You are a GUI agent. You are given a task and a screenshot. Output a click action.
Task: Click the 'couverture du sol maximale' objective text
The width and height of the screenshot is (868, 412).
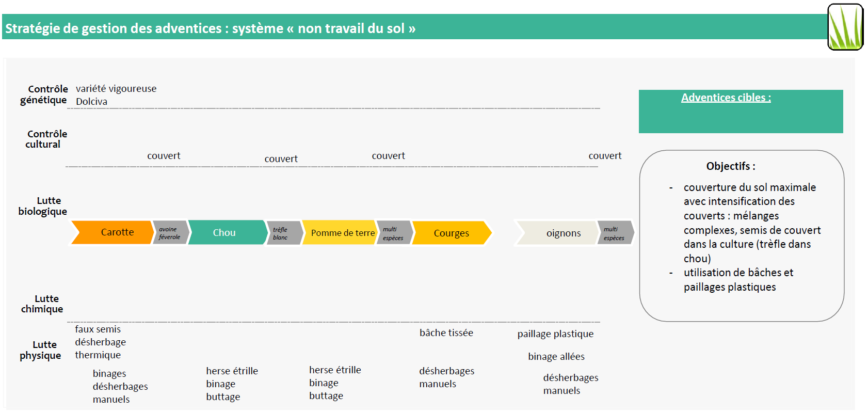point(750,187)
